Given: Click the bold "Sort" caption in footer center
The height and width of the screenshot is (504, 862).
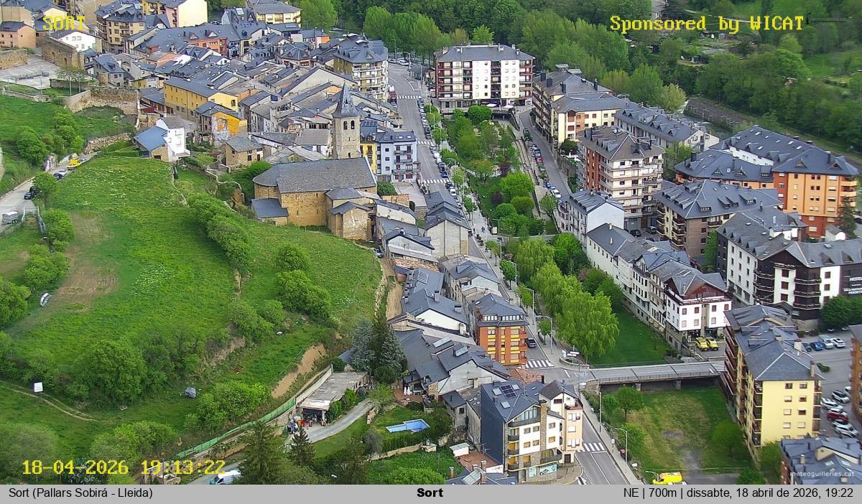Looking at the screenshot, I should point(430,493).
